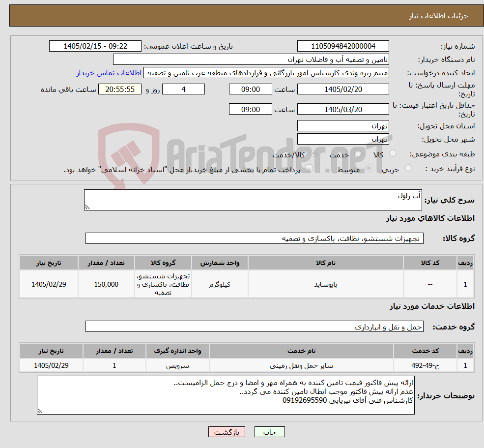Click the شرح کلی نیاز text area
The image size is (484, 448).
pyautogui.click(x=253, y=200)
